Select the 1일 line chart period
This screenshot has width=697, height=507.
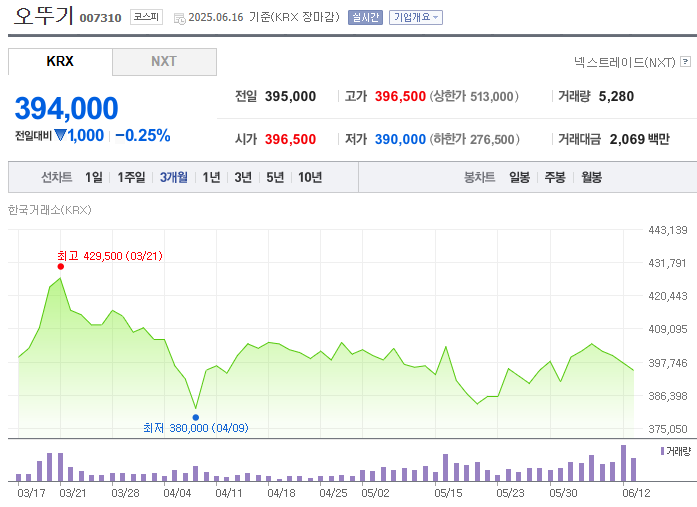click(93, 177)
